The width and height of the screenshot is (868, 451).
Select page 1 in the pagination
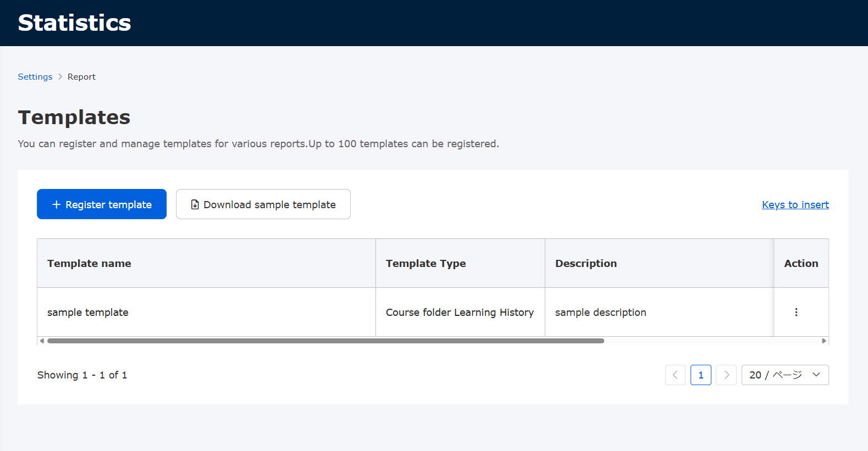[x=700, y=375]
